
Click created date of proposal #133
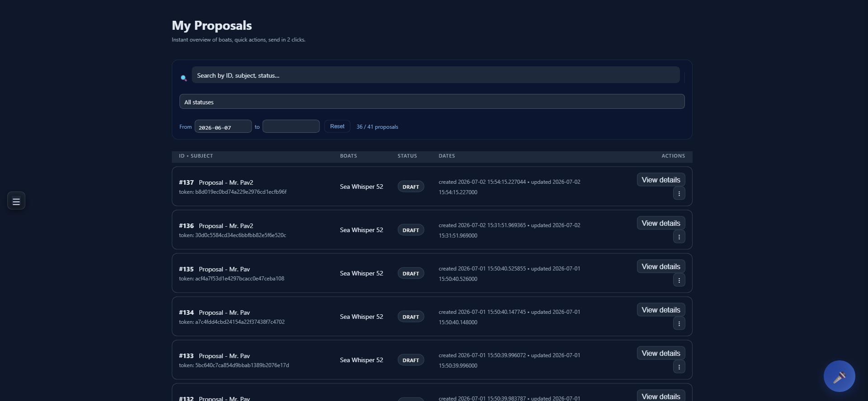pyautogui.click(x=482, y=355)
